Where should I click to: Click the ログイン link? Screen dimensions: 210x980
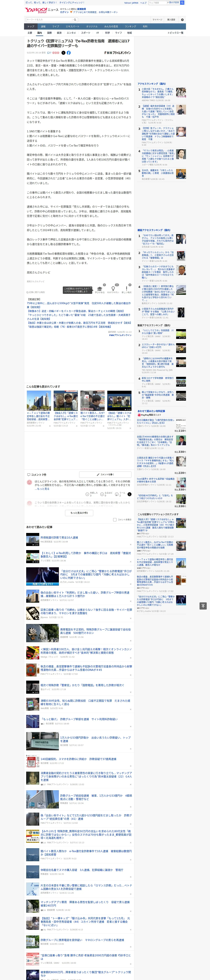(x=64, y=12)
